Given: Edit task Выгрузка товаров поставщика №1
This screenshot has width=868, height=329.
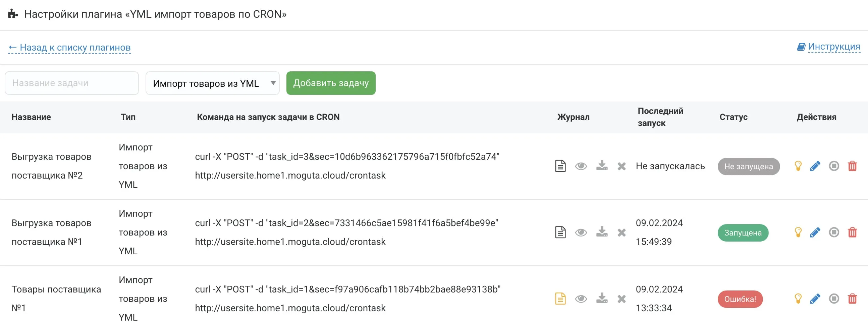Looking at the screenshot, I should 815,232.
